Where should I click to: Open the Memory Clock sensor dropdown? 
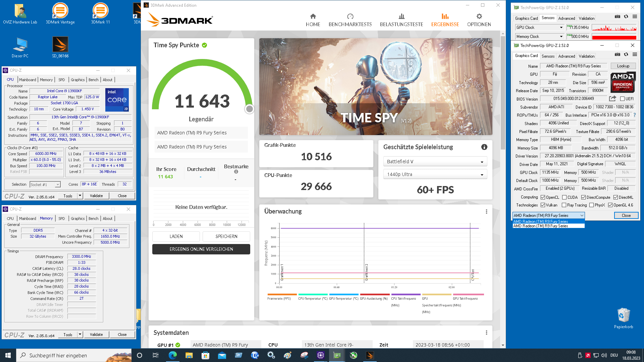(540, 37)
